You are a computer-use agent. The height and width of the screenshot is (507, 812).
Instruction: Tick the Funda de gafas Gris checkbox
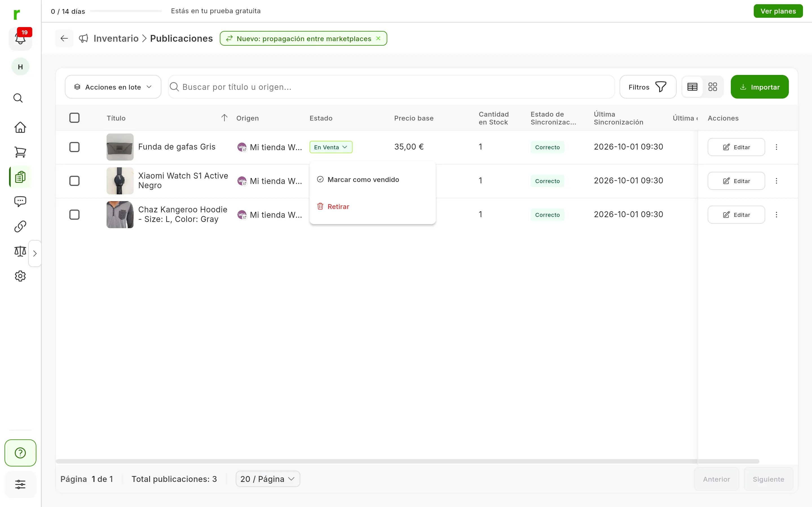pyautogui.click(x=74, y=147)
